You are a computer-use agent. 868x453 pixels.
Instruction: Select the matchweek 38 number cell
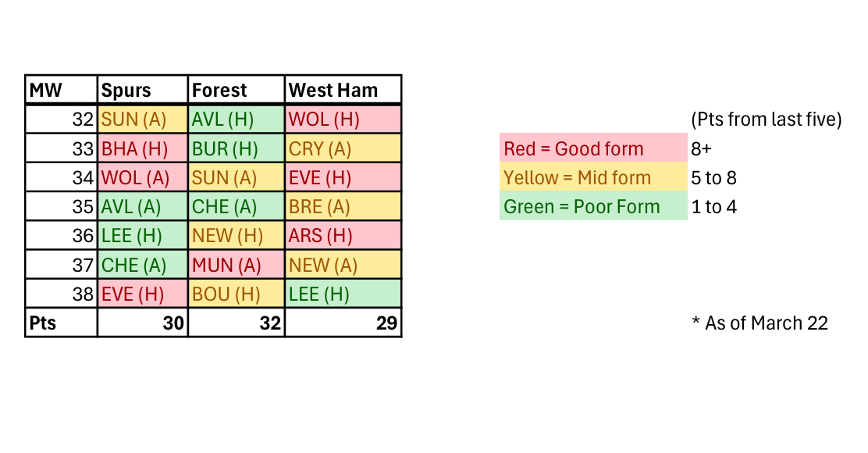(62, 294)
